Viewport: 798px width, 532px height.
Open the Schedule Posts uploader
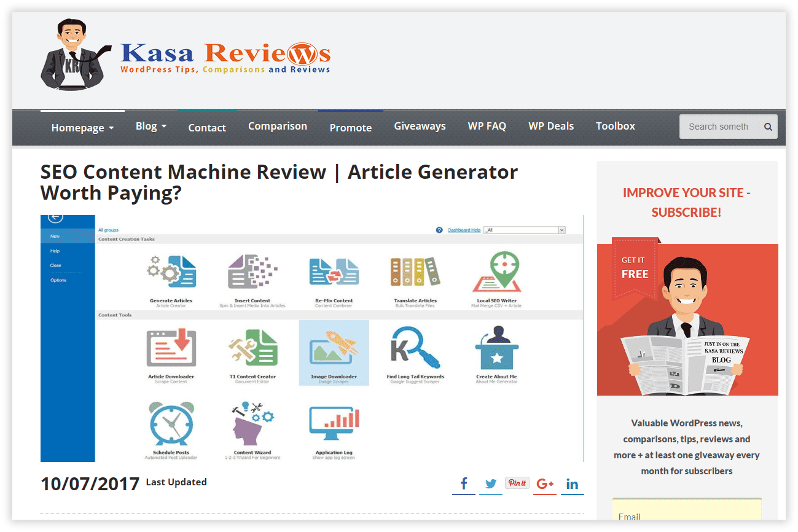[x=171, y=429]
